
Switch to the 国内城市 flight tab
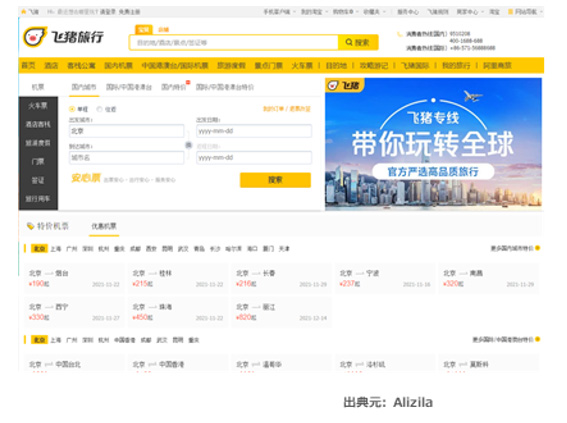click(x=84, y=87)
